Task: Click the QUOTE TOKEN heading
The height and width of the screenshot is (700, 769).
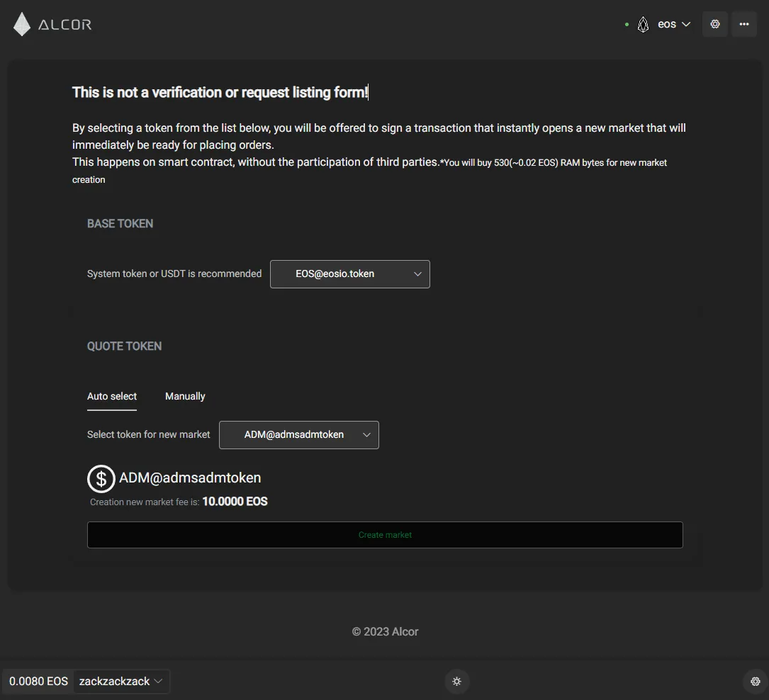Action: (124, 346)
